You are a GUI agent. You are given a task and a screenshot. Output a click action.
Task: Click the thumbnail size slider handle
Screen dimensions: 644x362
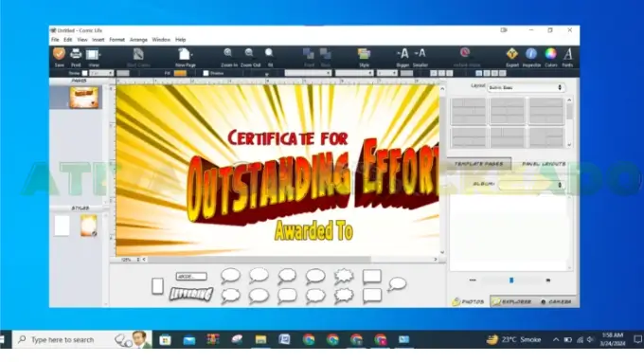[511, 281]
